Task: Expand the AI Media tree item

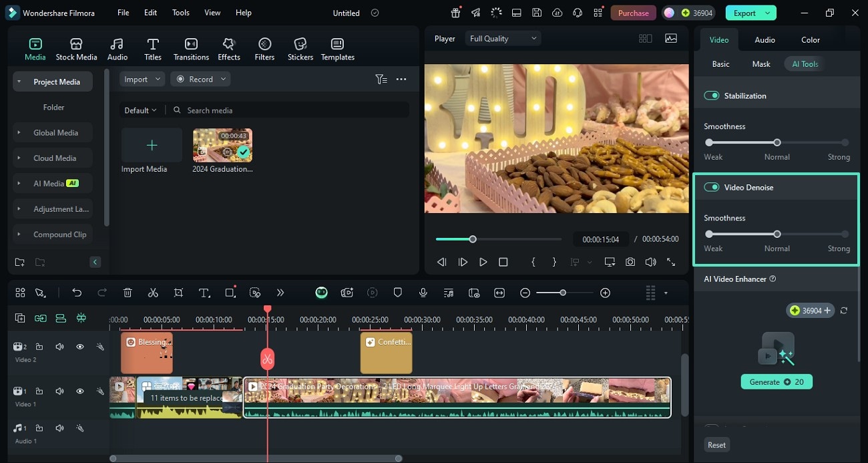Action: [x=19, y=184]
